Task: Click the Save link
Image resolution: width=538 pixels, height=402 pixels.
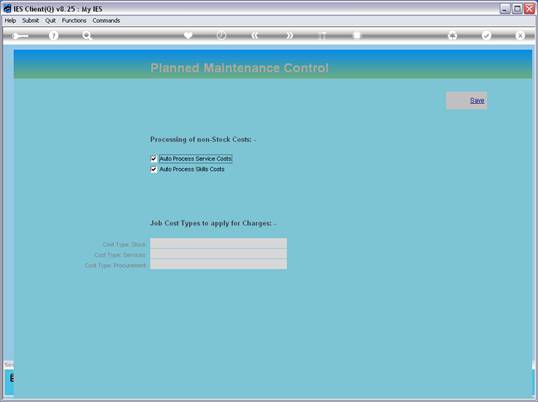Action: pos(477,100)
